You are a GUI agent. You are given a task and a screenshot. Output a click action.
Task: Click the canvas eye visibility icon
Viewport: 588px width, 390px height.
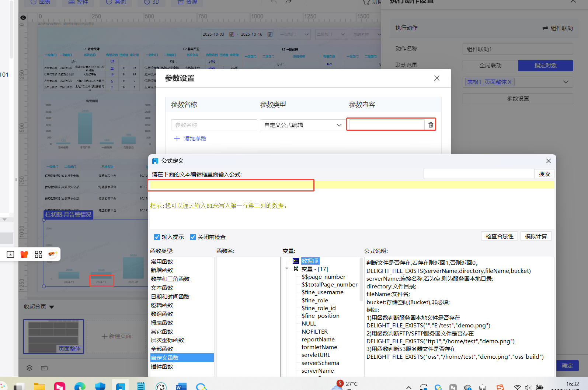click(x=23, y=18)
